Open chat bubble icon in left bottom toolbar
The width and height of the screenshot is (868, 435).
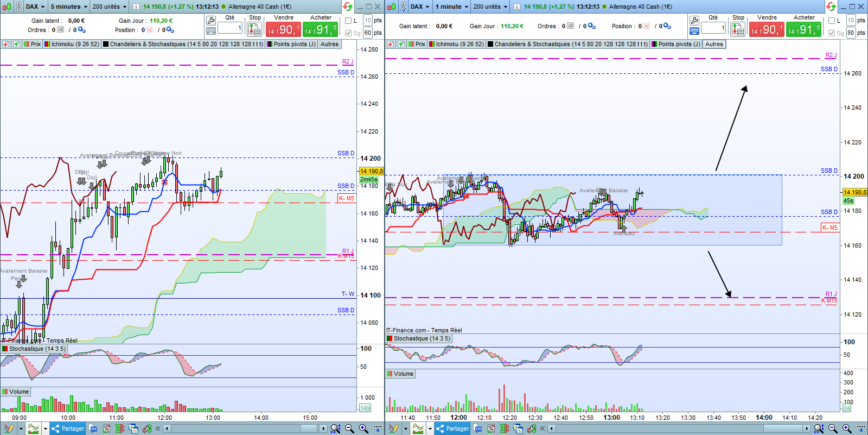pos(93,428)
